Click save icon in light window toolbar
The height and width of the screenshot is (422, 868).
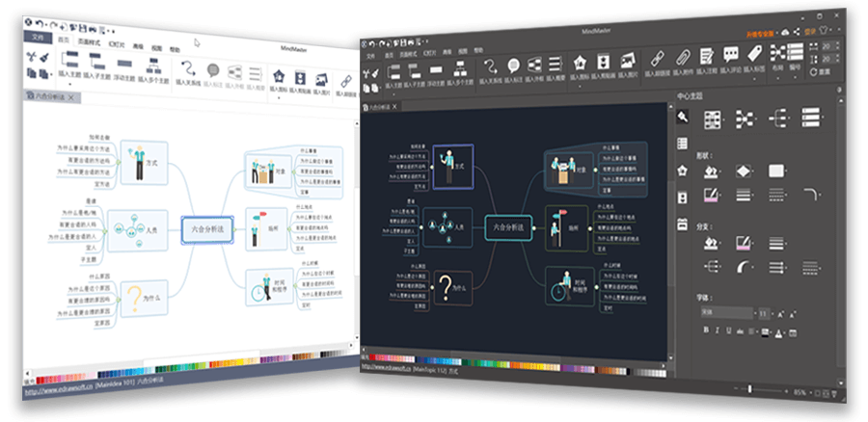click(83, 27)
